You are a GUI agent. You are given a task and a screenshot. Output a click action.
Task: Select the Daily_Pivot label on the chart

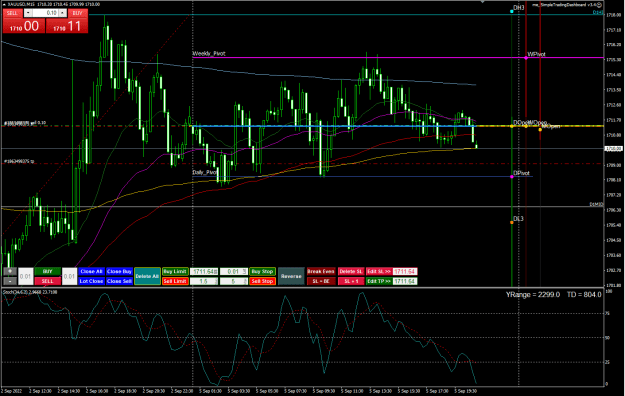[x=205, y=172]
